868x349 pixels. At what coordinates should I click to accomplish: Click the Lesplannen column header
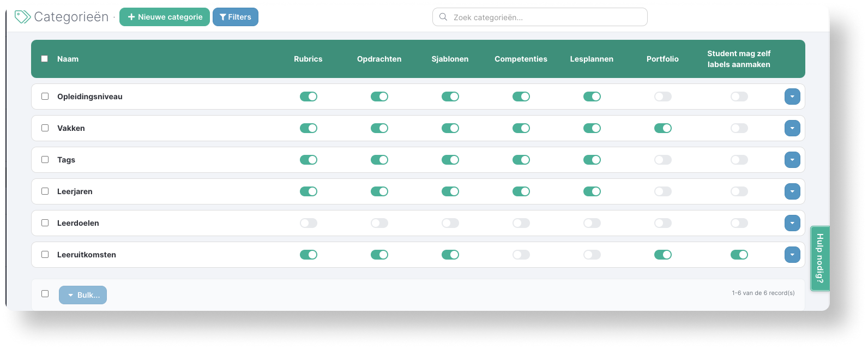tap(592, 59)
